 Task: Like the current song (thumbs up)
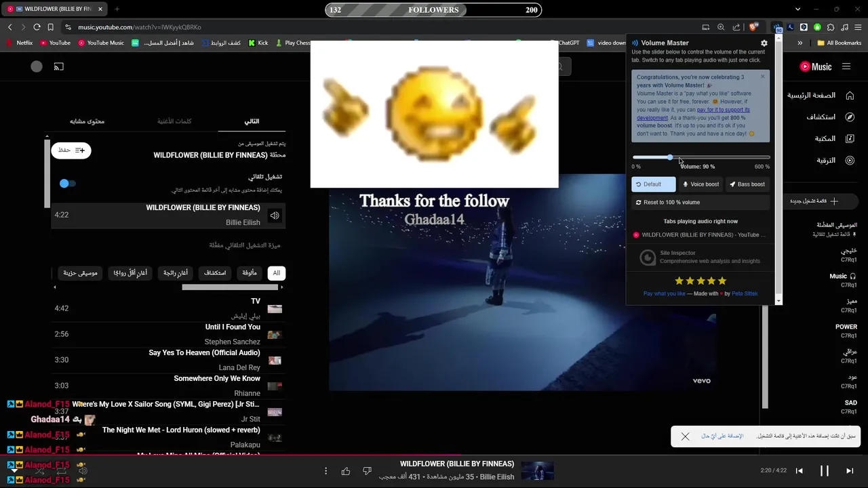coord(346,471)
